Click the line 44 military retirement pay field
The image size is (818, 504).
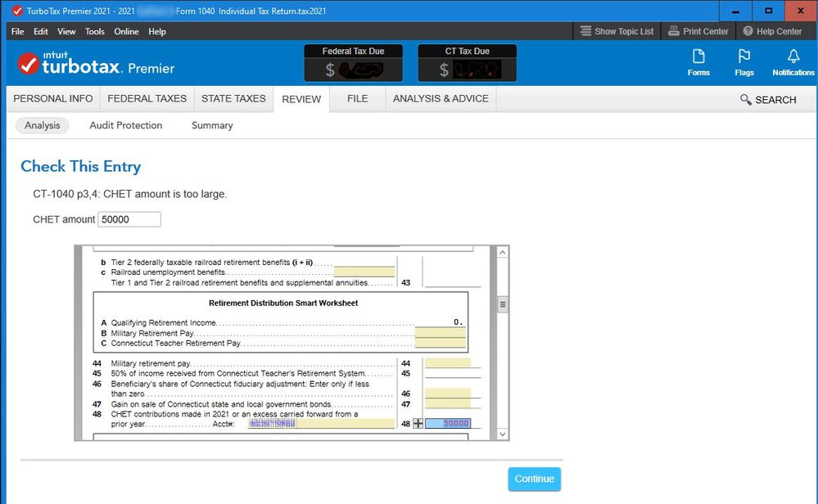pos(448,362)
